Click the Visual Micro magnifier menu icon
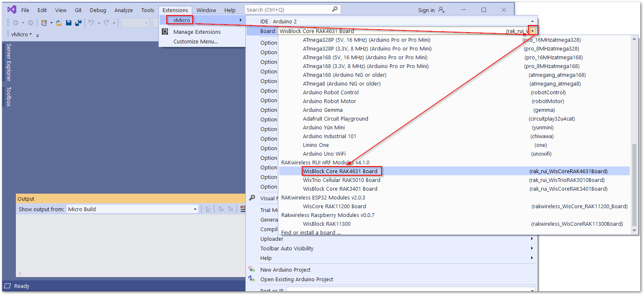The image size is (644, 295). 252,198
